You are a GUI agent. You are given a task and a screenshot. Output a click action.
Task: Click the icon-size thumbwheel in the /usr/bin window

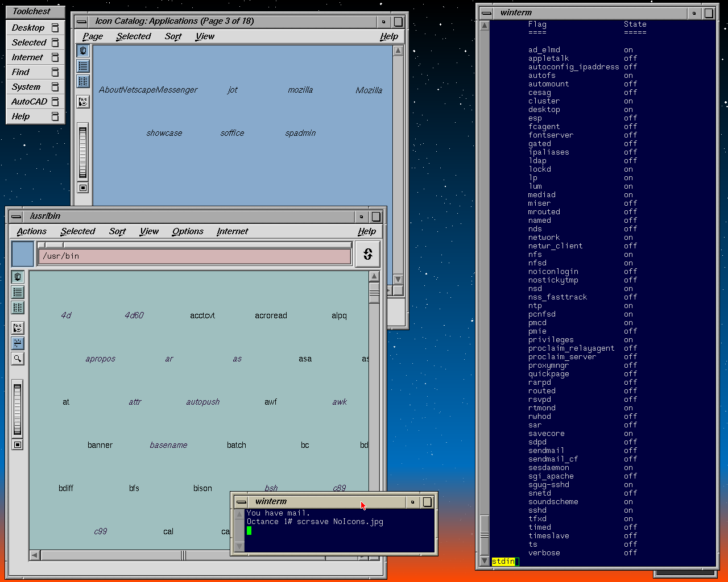pyautogui.click(x=18, y=409)
